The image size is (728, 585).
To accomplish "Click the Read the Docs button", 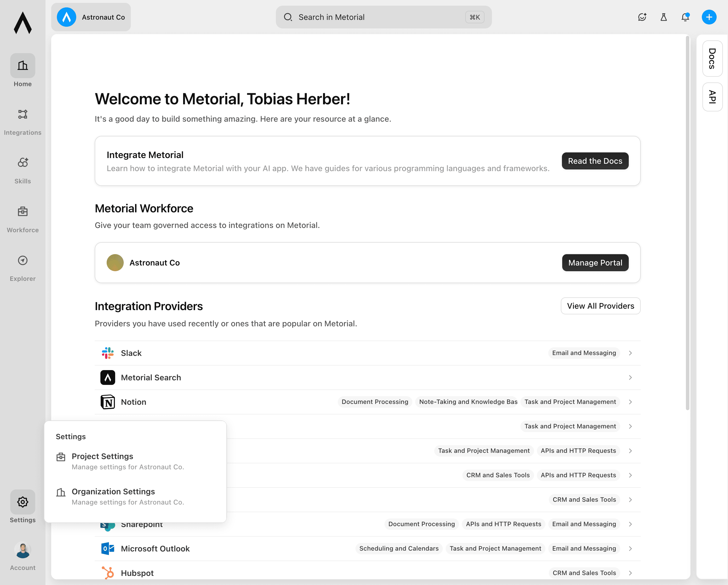I will (595, 161).
